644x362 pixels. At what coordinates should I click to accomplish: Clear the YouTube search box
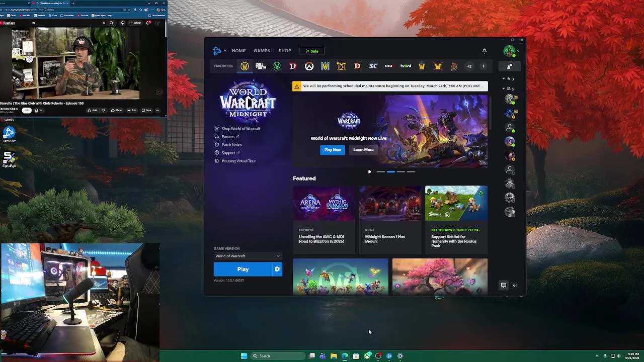104,23
